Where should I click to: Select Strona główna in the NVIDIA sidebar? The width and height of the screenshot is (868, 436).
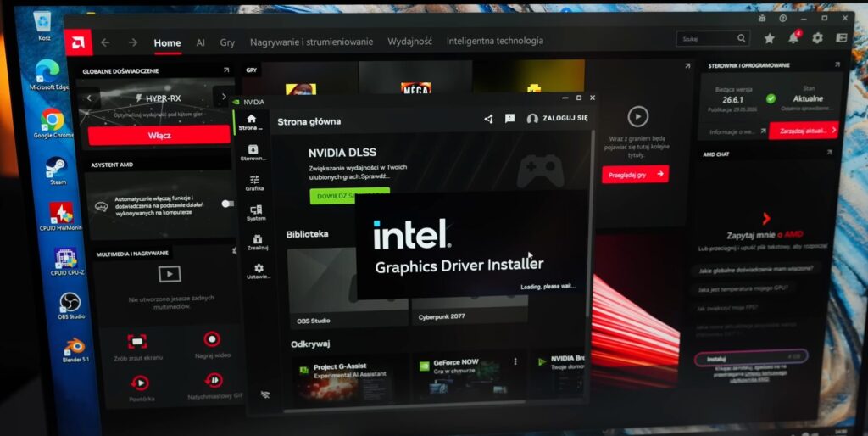(x=251, y=122)
